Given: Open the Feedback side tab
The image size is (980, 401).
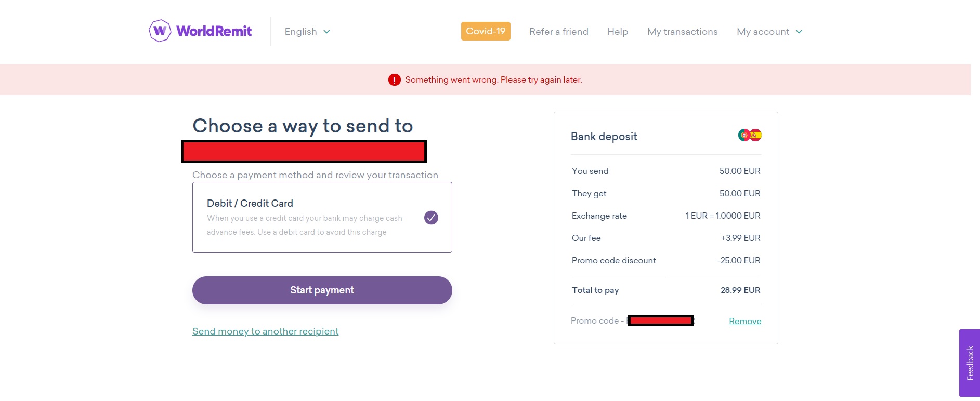Looking at the screenshot, I should click(x=970, y=363).
